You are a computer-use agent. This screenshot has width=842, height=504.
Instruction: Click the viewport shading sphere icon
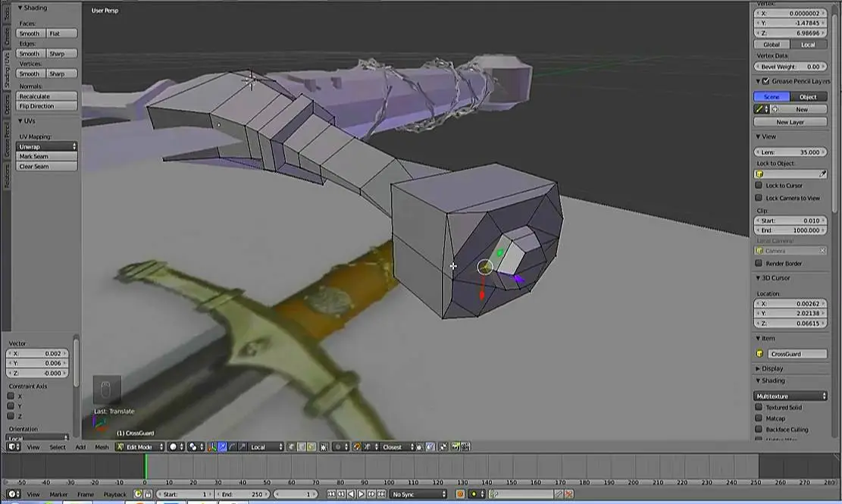click(x=174, y=447)
